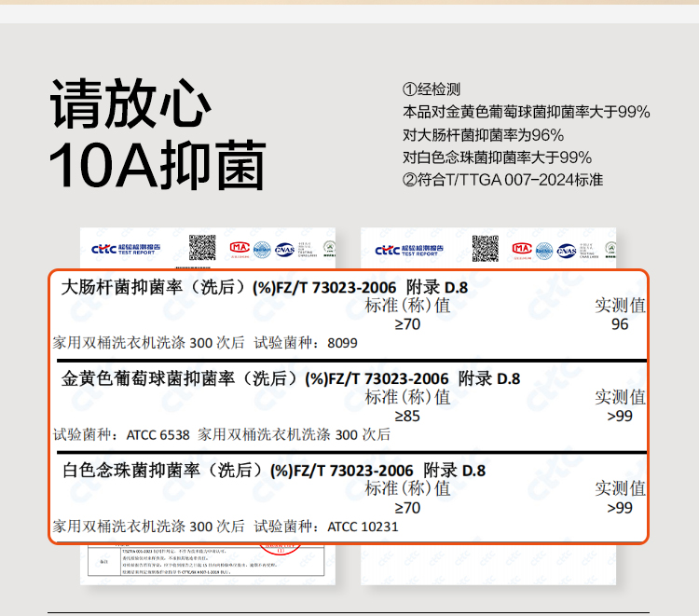Click the red MA mark on right report
This screenshot has width=699, height=616.
pos(520,249)
